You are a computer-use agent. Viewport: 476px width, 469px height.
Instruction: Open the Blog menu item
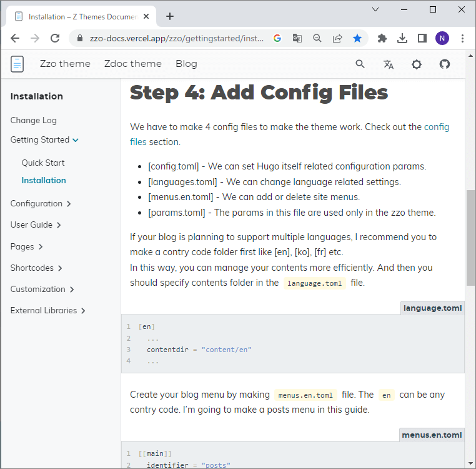click(186, 64)
